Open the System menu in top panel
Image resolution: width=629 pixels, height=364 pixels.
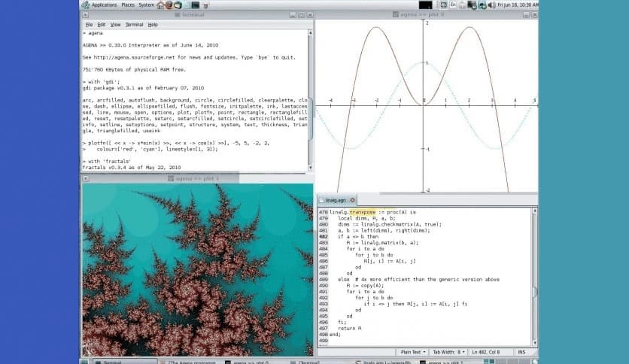click(x=146, y=5)
